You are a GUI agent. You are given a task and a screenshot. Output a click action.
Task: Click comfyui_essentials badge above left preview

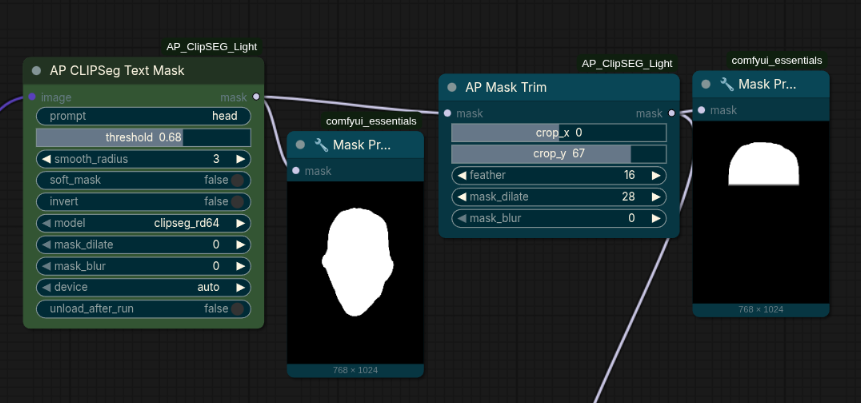[371, 121]
